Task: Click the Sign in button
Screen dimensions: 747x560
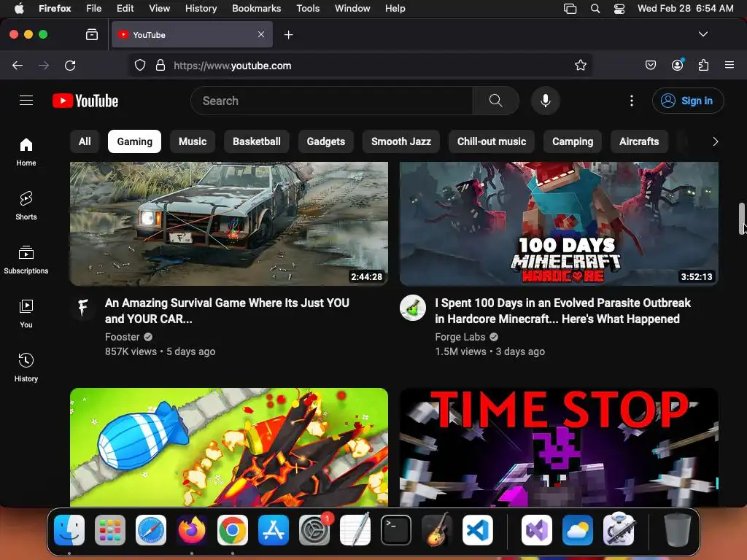Action: click(688, 101)
